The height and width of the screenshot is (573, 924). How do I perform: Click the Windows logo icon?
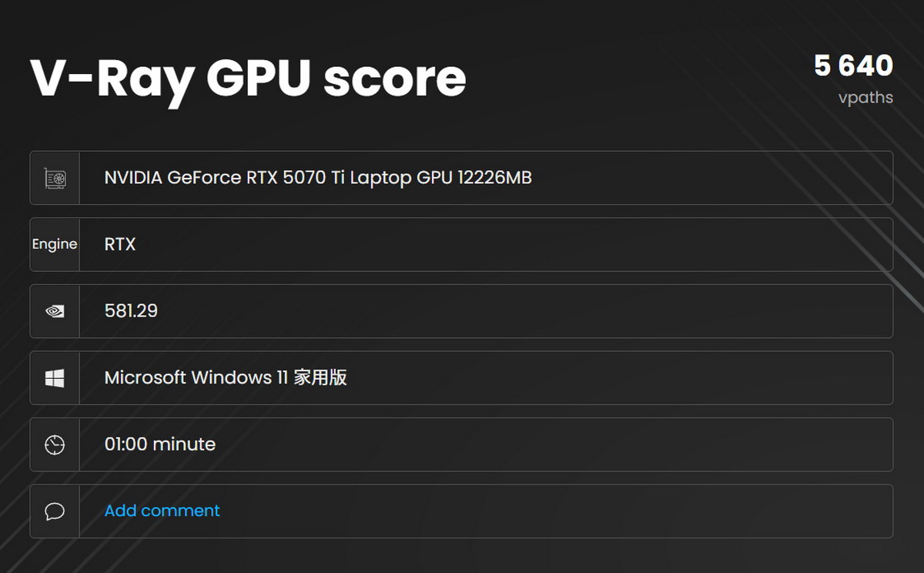coord(55,378)
